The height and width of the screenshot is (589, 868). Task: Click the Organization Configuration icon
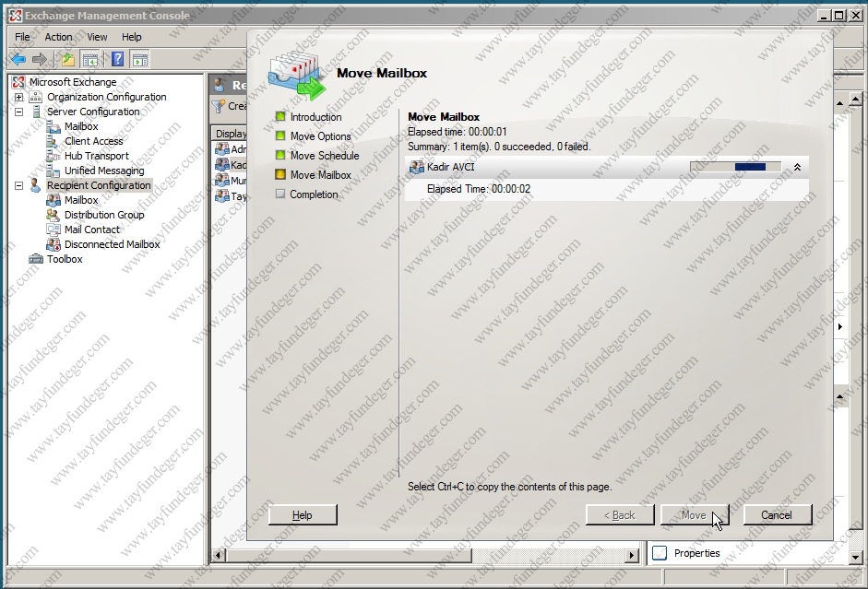coord(35,97)
